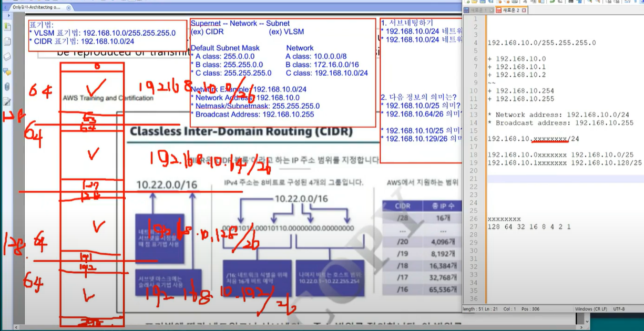The width and height of the screenshot is (644, 331).
Task: Open the Comments panel speech-bubble icon
Action: click(7, 71)
